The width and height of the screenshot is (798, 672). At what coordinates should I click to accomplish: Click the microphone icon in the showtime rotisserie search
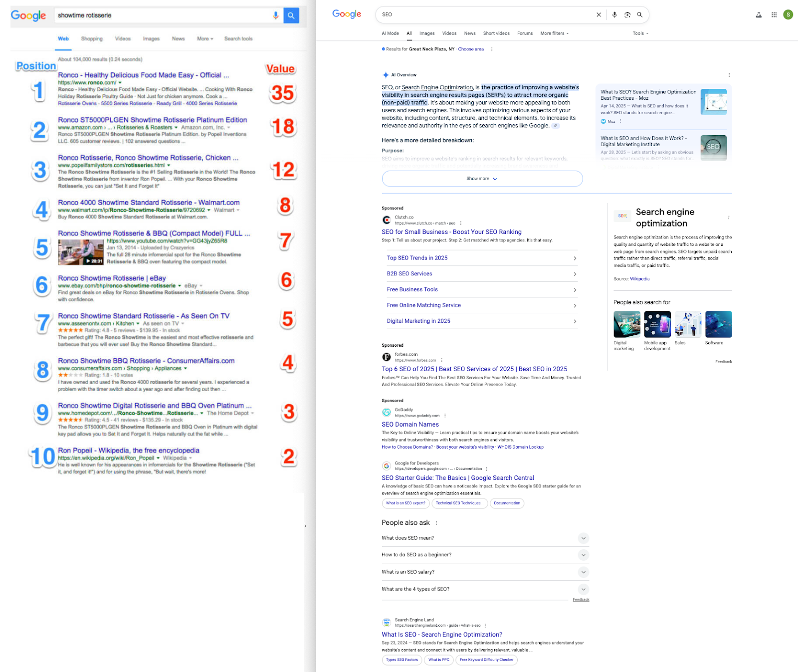pos(275,15)
